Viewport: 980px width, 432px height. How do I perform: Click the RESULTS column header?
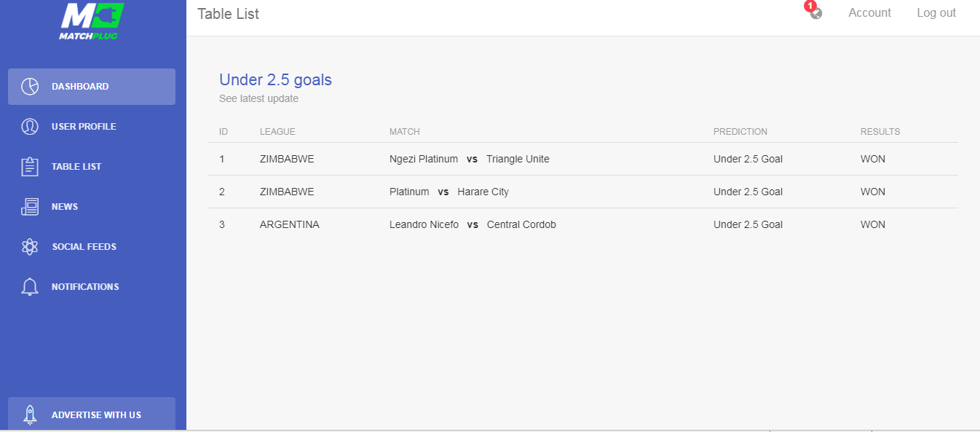click(880, 132)
